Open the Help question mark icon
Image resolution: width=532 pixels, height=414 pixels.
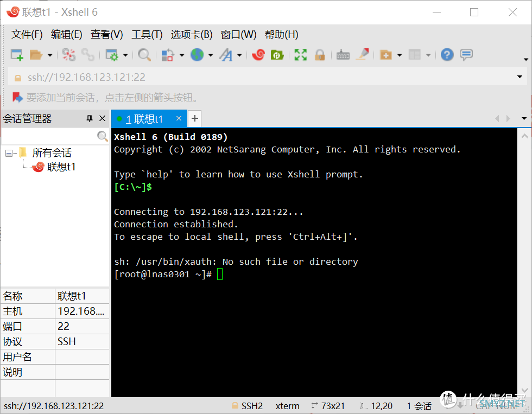447,55
